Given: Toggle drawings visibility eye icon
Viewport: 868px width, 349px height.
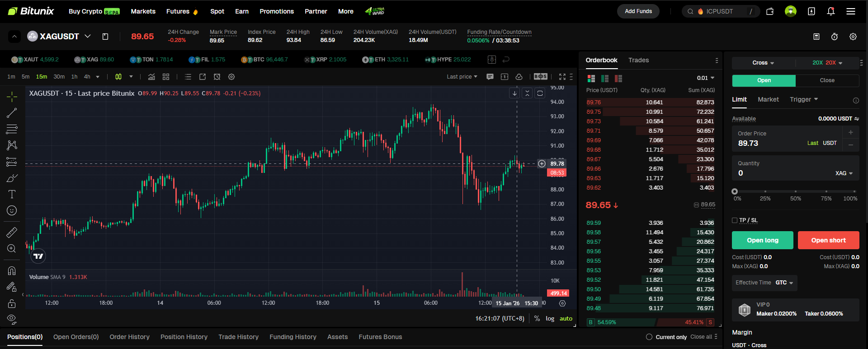Looking at the screenshot, I should click(12, 319).
